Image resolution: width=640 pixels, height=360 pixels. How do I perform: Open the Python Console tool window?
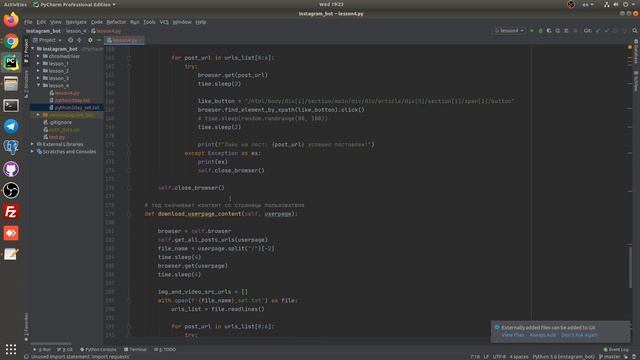pyautogui.click(x=98, y=350)
